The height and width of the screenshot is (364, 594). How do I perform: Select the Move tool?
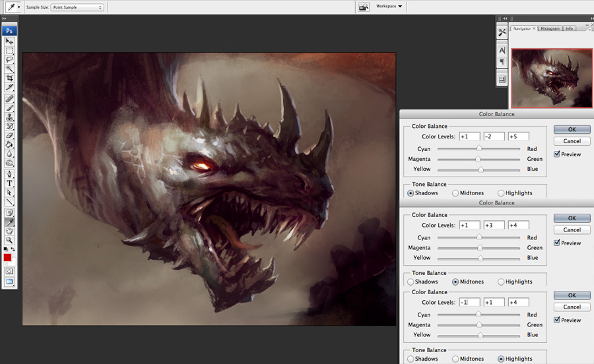(9, 41)
